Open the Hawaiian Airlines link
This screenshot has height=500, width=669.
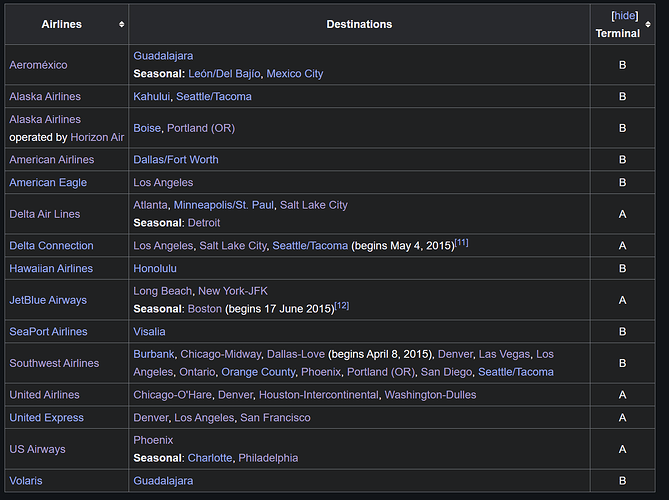tap(51, 268)
